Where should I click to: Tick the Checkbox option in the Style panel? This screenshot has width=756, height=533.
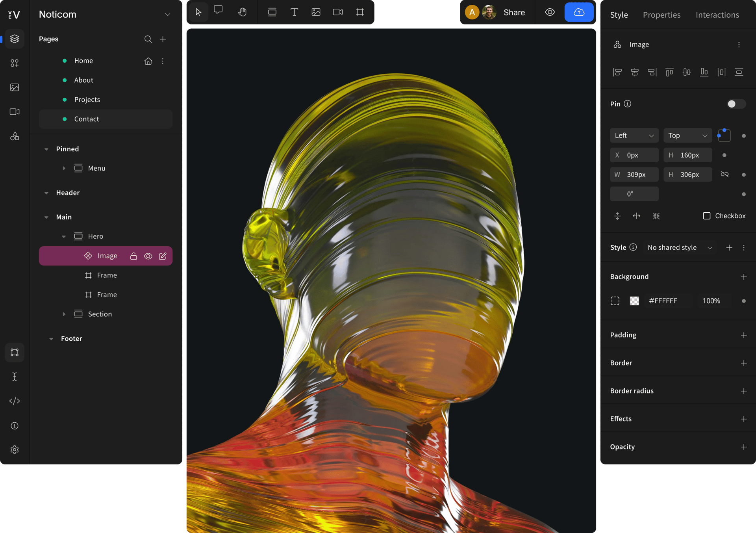pyautogui.click(x=707, y=215)
